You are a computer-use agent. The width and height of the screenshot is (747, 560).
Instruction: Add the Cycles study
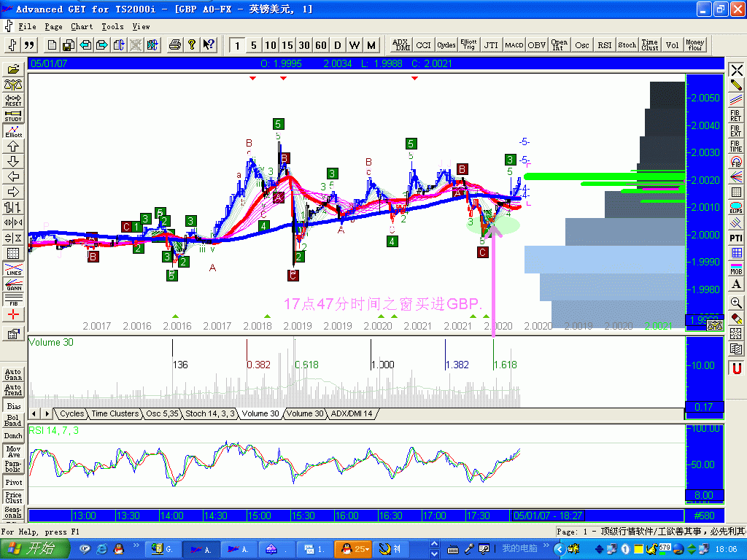[446, 45]
